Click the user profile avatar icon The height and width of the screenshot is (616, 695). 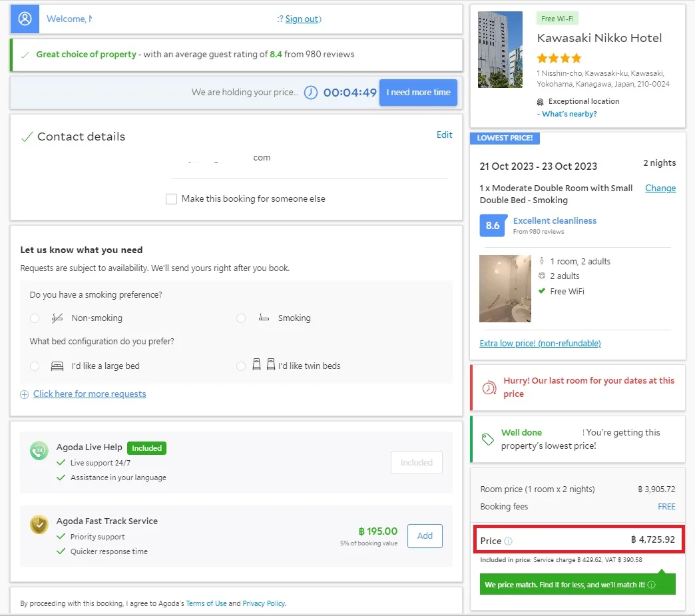[x=25, y=19]
